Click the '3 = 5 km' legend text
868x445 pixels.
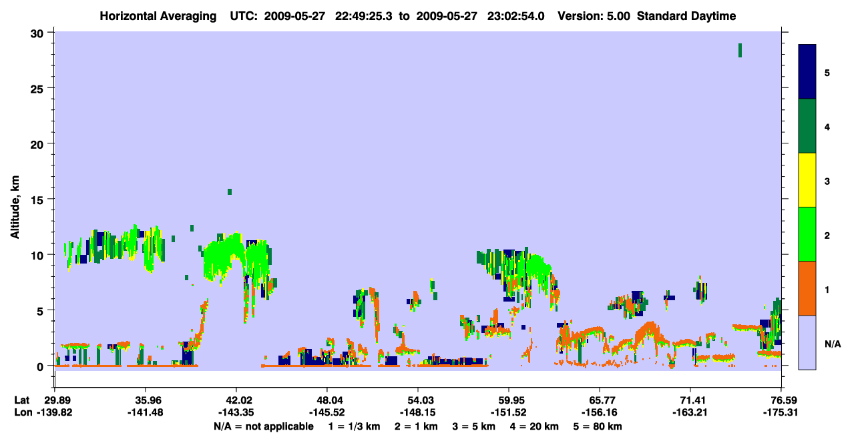click(x=473, y=426)
